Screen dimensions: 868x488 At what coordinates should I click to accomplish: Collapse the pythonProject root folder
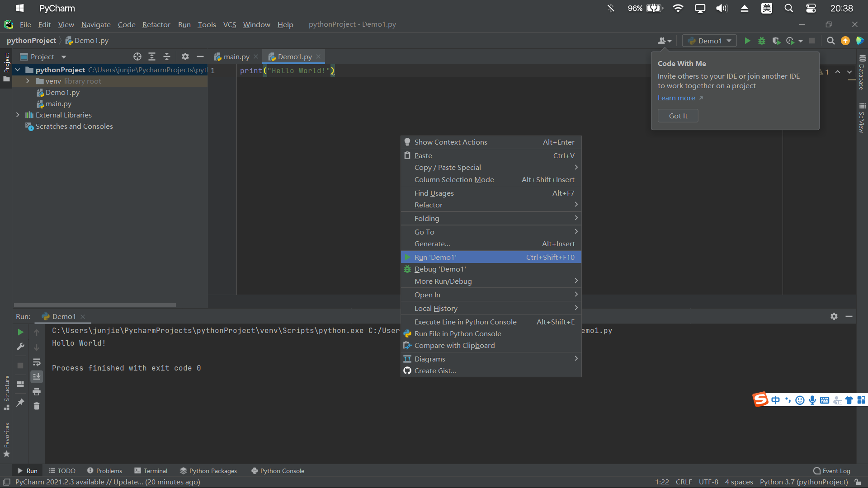(x=18, y=70)
